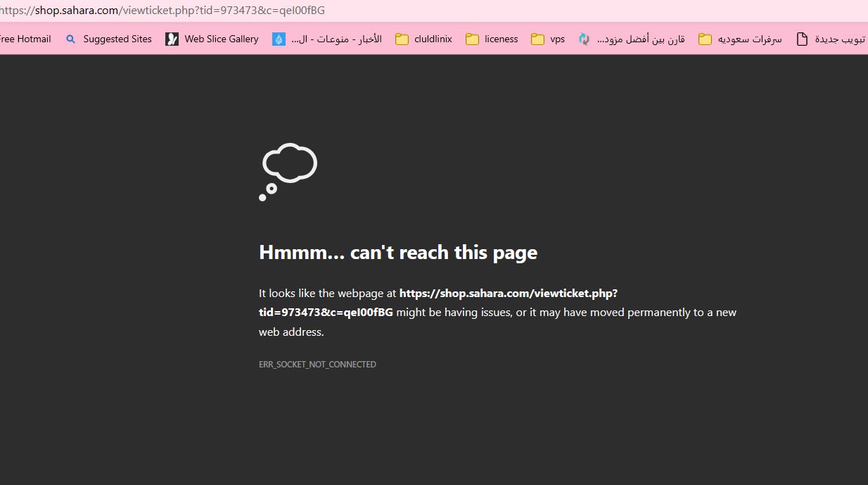Open the تبويب جديدة bookmark label
Image resolution: width=868 pixels, height=485 pixels.
tap(840, 39)
